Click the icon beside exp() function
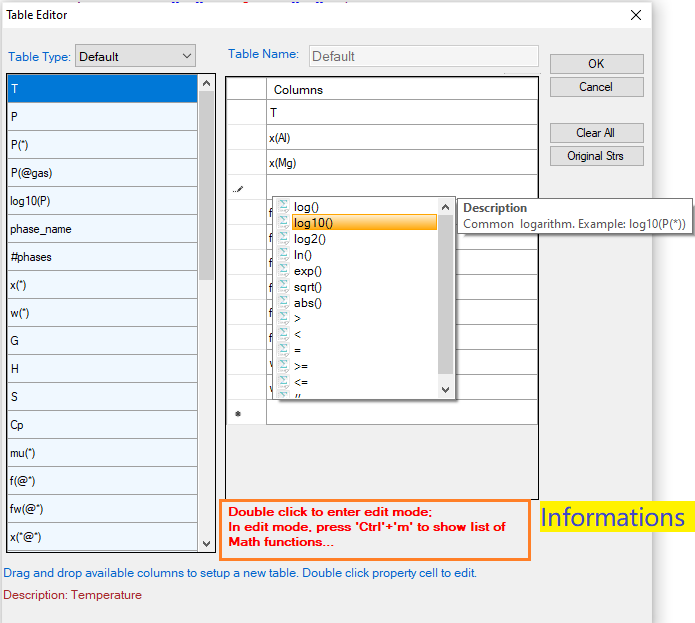The height and width of the screenshot is (623, 695). pos(283,271)
